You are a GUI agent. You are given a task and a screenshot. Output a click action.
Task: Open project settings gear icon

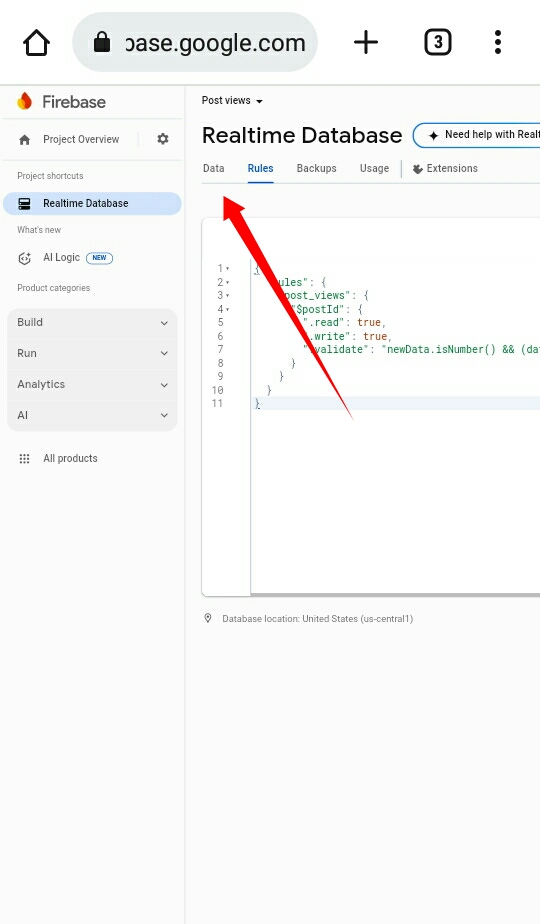point(163,139)
